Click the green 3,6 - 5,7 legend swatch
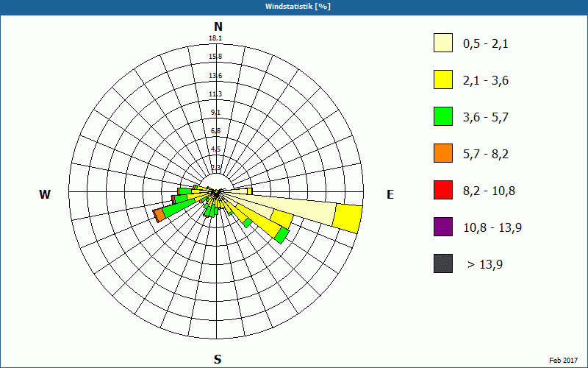This screenshot has width=588, height=368. 443,116
